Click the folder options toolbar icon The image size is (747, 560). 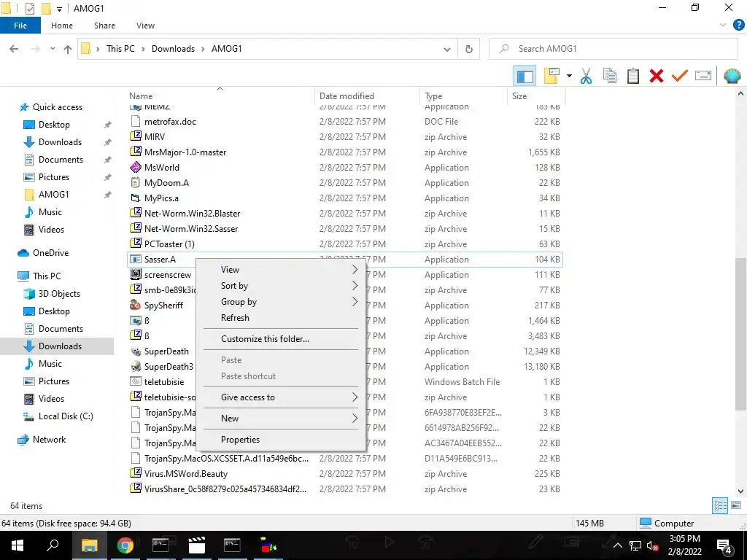coord(551,76)
